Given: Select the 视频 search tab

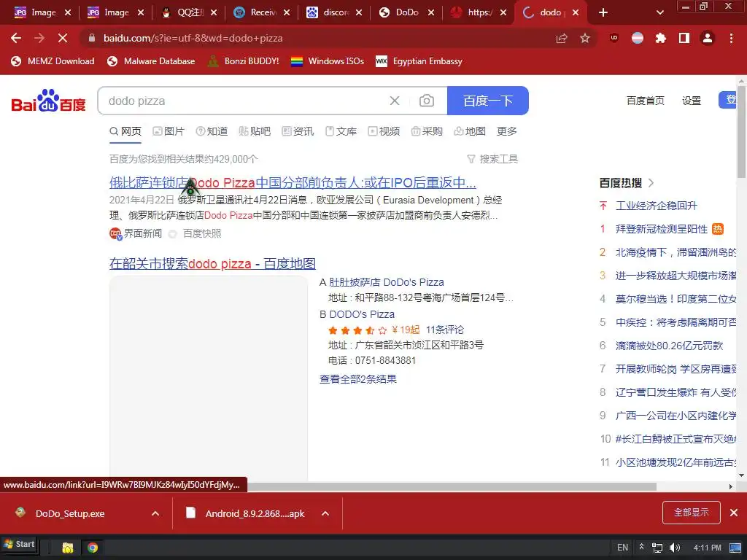Looking at the screenshot, I should [384, 131].
